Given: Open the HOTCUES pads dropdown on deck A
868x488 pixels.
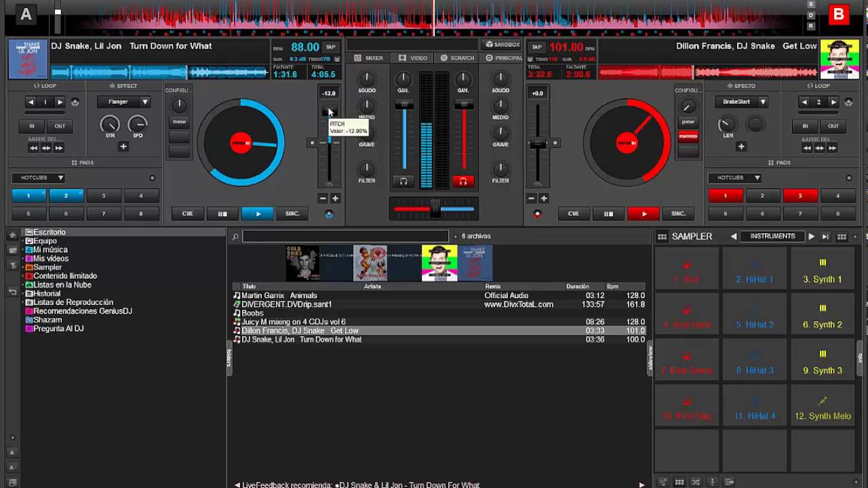Looking at the screenshot, I should tap(38, 178).
